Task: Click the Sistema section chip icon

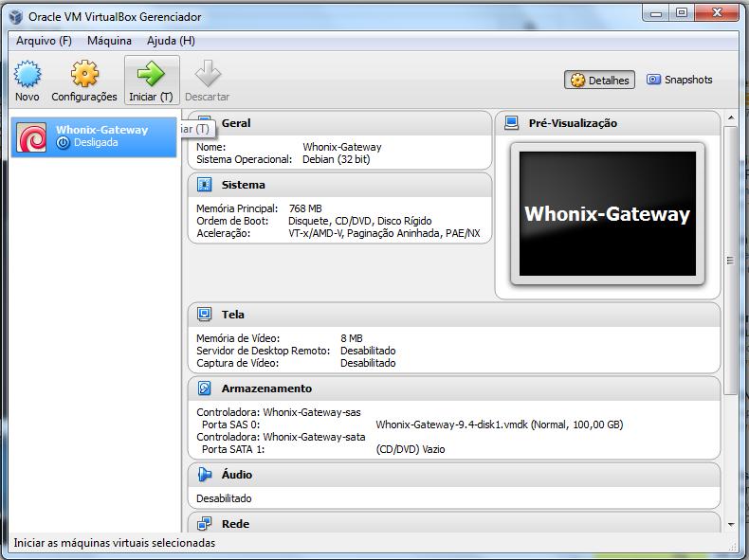Action: pos(205,185)
